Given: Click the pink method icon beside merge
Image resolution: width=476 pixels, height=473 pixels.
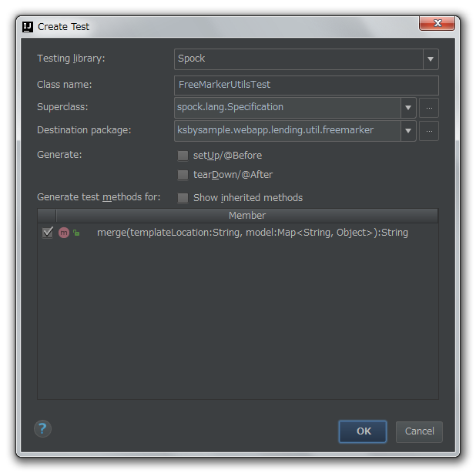Looking at the screenshot, I should [x=64, y=233].
